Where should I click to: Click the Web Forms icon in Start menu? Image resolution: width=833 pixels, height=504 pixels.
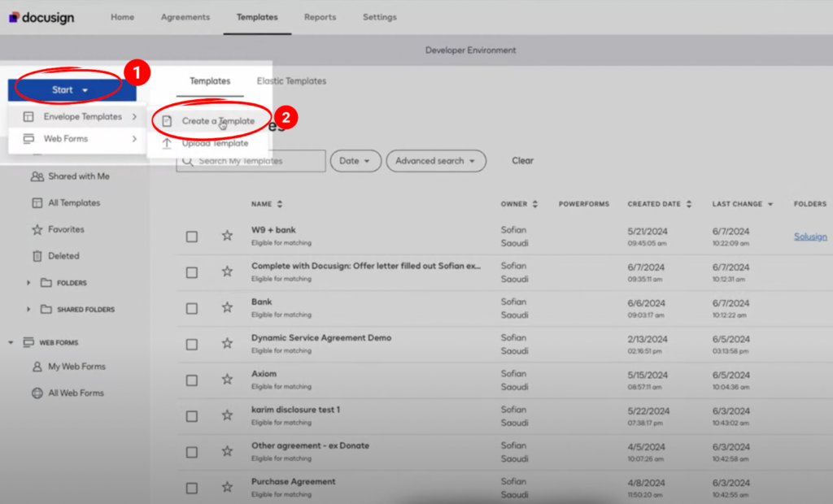pyautogui.click(x=28, y=139)
